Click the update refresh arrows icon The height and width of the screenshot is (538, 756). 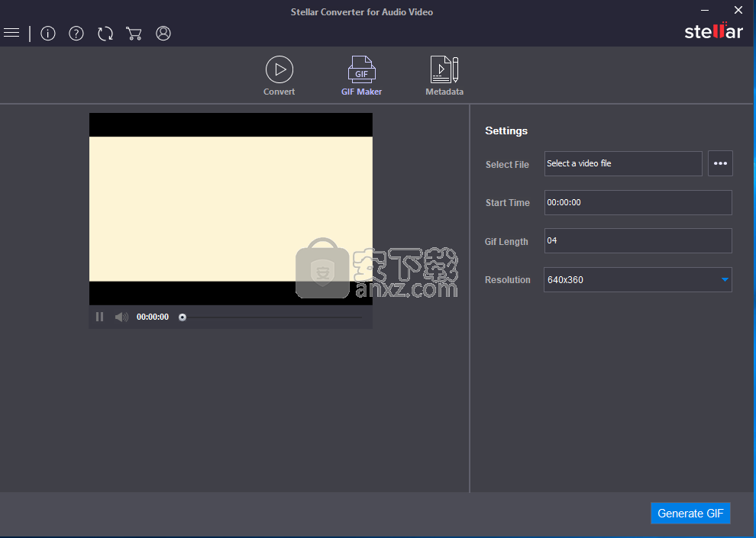(105, 34)
